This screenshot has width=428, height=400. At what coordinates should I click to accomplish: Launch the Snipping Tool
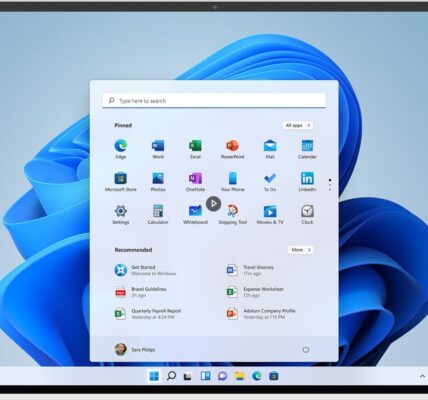coord(233,214)
